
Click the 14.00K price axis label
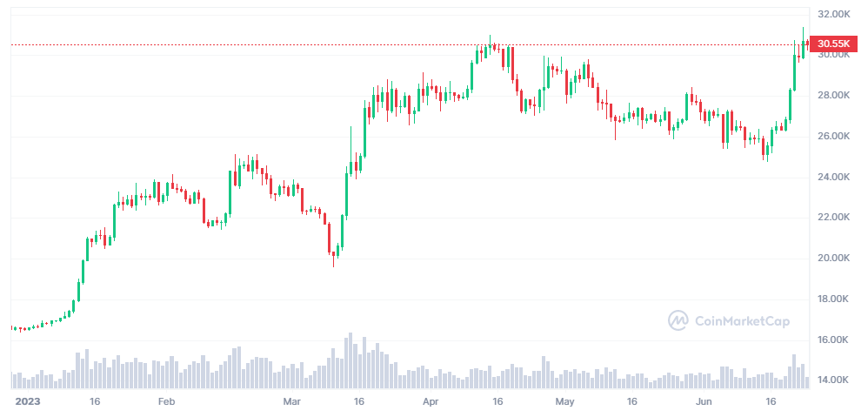[x=833, y=380]
